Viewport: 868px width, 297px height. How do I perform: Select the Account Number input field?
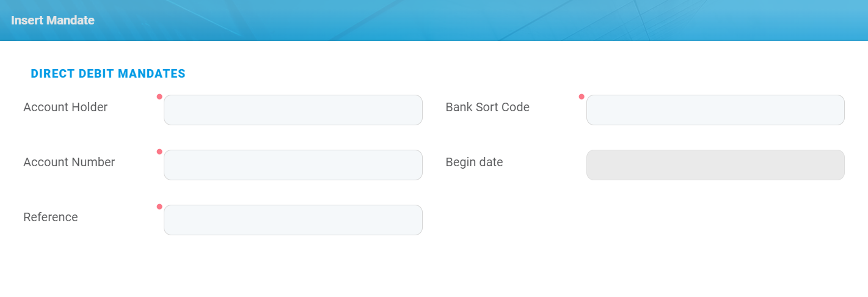(x=293, y=165)
